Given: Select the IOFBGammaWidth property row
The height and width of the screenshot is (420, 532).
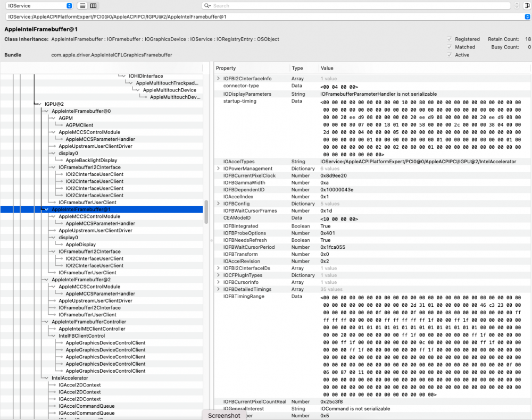Looking at the screenshot, I should tap(372, 183).
